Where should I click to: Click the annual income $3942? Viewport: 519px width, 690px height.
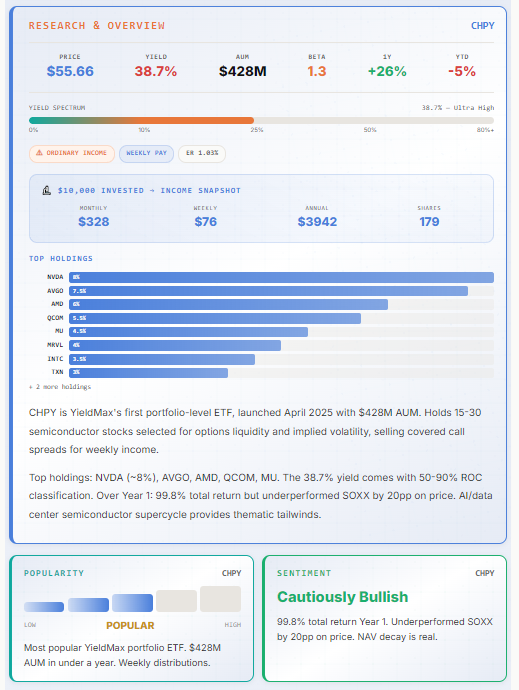point(317,222)
